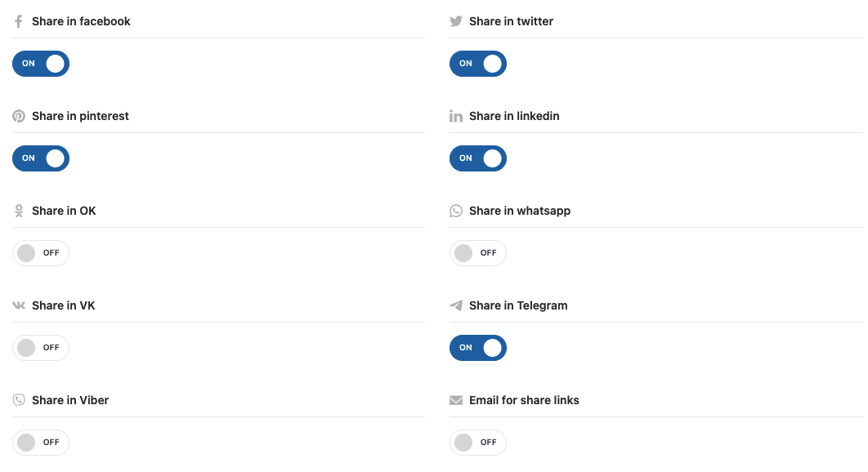Enable the Share in whatsapp switch
Screen dimensions: 868x472
pyautogui.click(x=478, y=253)
